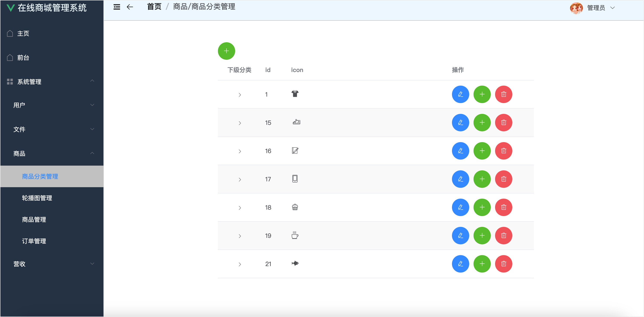The width and height of the screenshot is (644, 317).
Task: Add a subcategory to category id 16
Action: [x=482, y=151]
